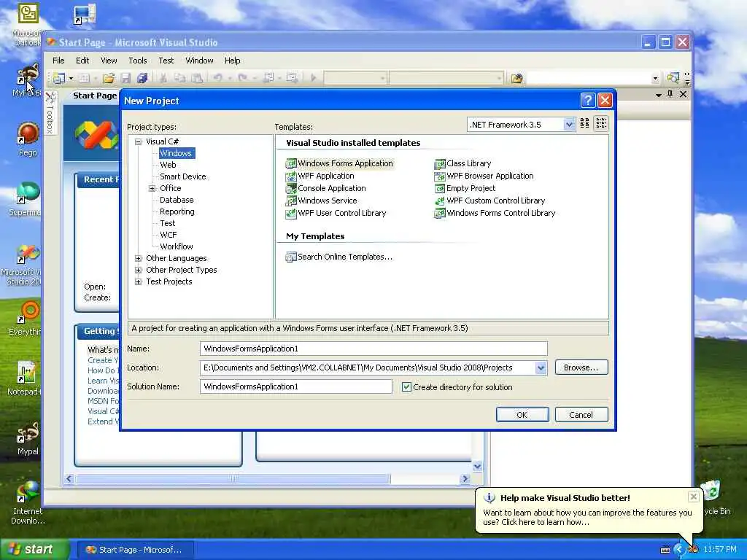Select the Windows project type
This screenshot has height=560, width=747.
176,153
